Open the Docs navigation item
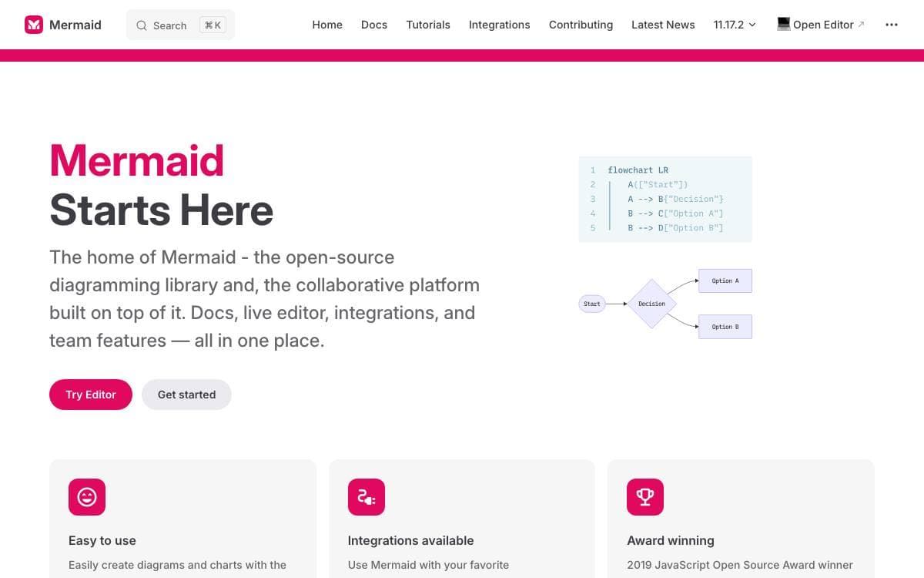Viewport: 924px width, 578px height. (x=374, y=25)
